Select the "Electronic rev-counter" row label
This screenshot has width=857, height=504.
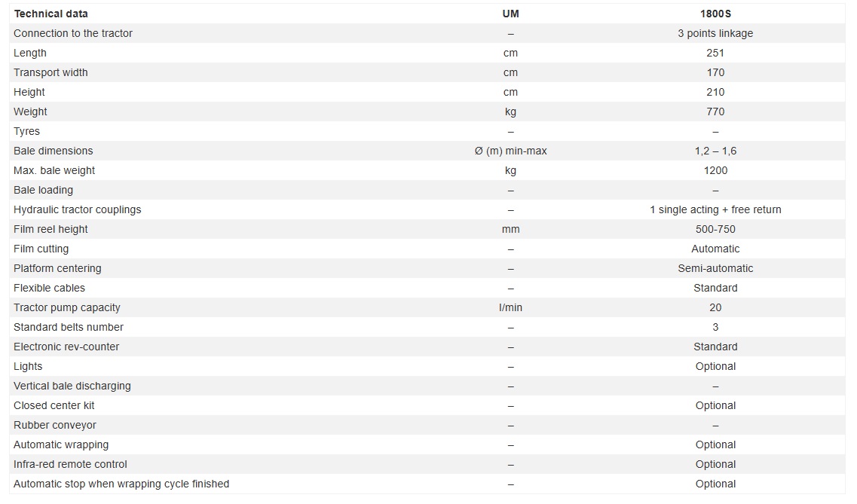pyautogui.click(x=66, y=347)
